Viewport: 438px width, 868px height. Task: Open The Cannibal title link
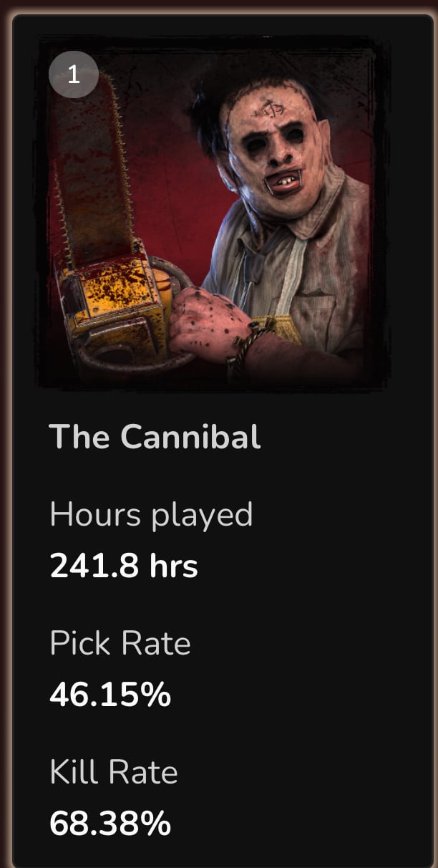tap(155, 436)
